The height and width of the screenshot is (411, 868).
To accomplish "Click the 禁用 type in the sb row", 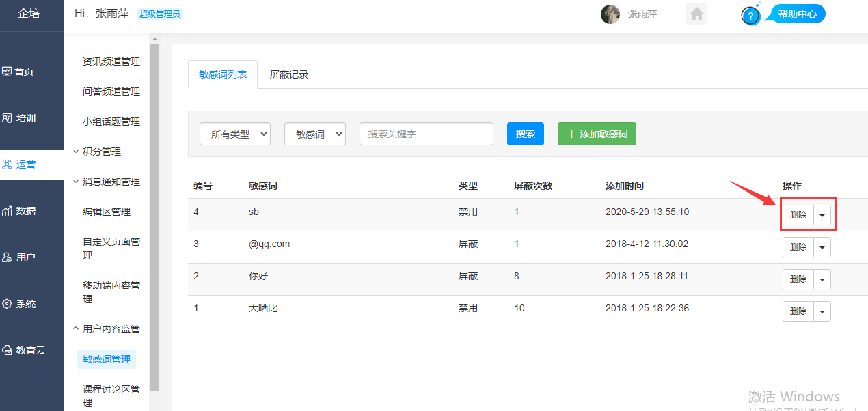I will point(468,212).
